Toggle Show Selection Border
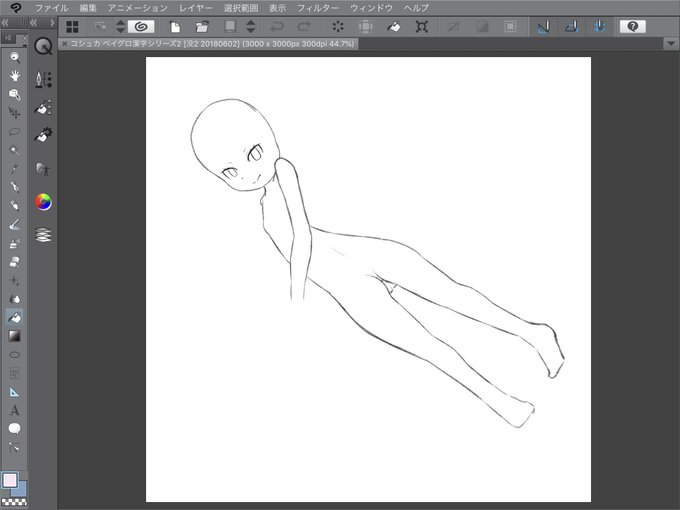The height and width of the screenshot is (510, 680). pyautogui.click(x=510, y=27)
